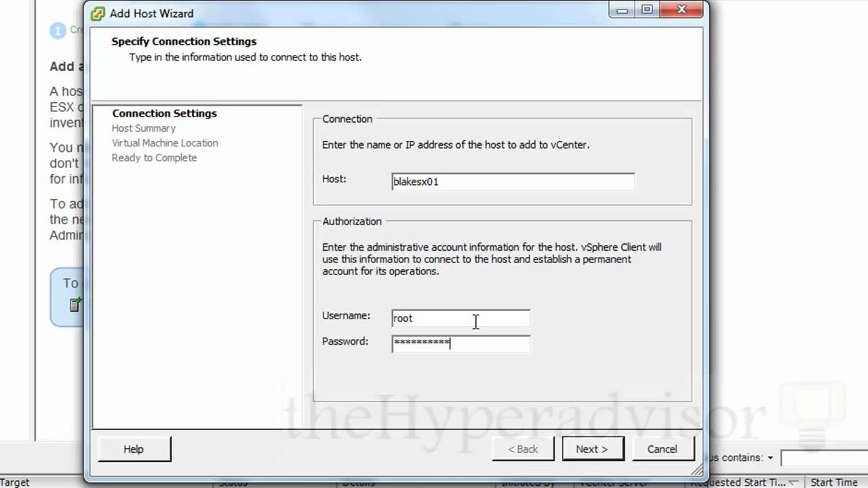
Task: Open the 'contains' filter dropdown arrow
Action: tap(770, 458)
